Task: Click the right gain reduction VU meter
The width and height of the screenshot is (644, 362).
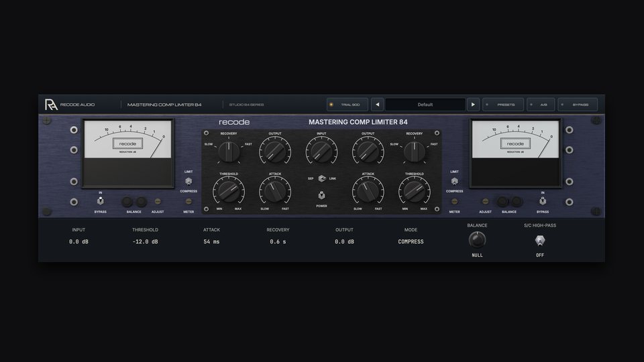Action: tap(515, 154)
